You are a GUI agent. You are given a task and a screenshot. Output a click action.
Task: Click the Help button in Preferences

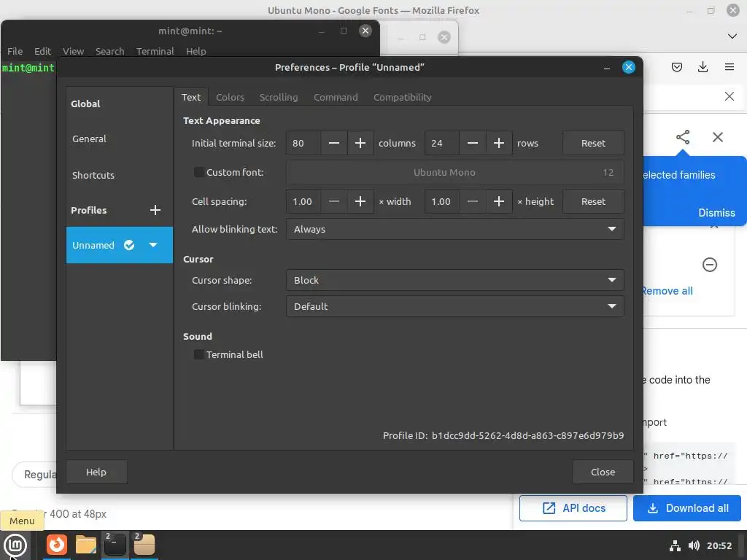point(96,472)
